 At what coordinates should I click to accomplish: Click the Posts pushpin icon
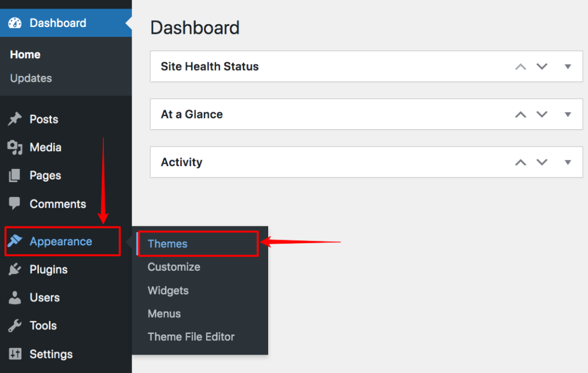pos(14,119)
